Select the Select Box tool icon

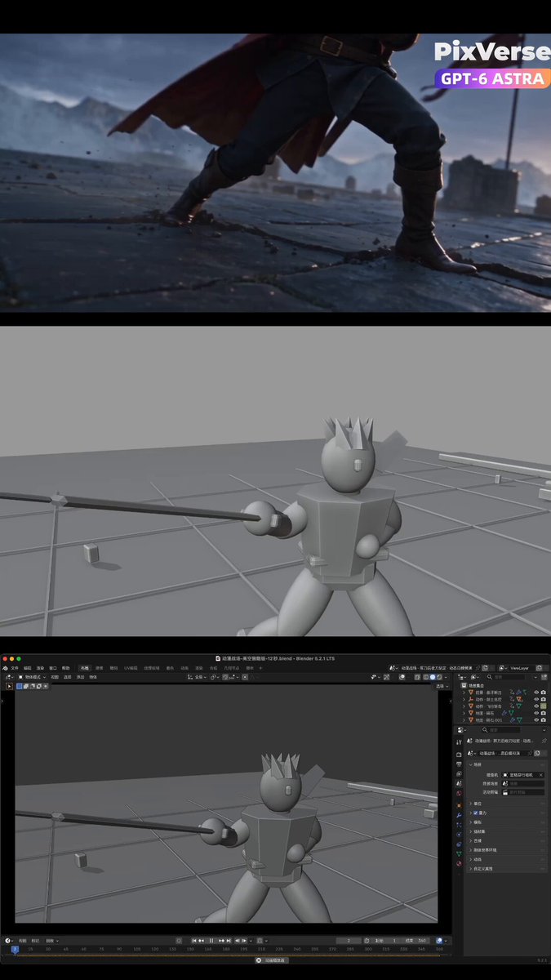[x=10, y=686]
